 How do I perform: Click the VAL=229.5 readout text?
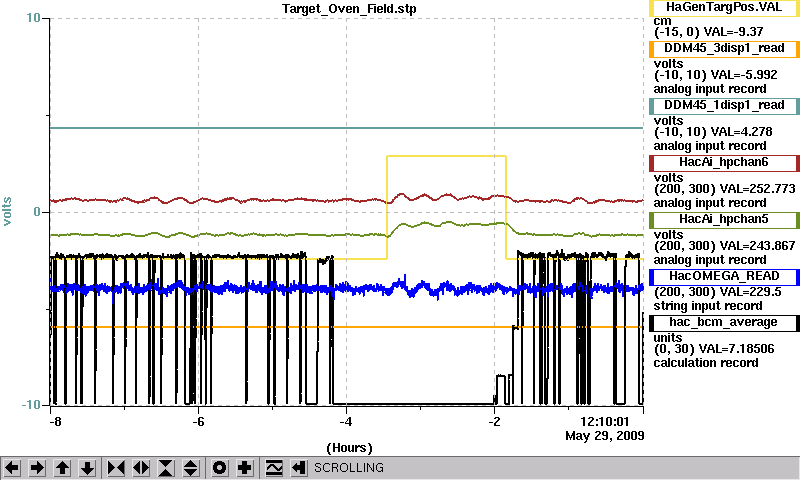[x=749, y=292]
